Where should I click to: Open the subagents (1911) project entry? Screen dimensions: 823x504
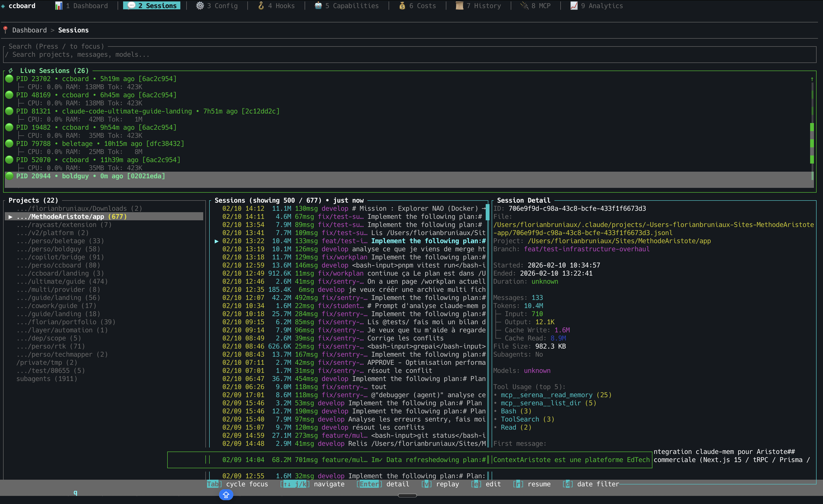point(47,379)
